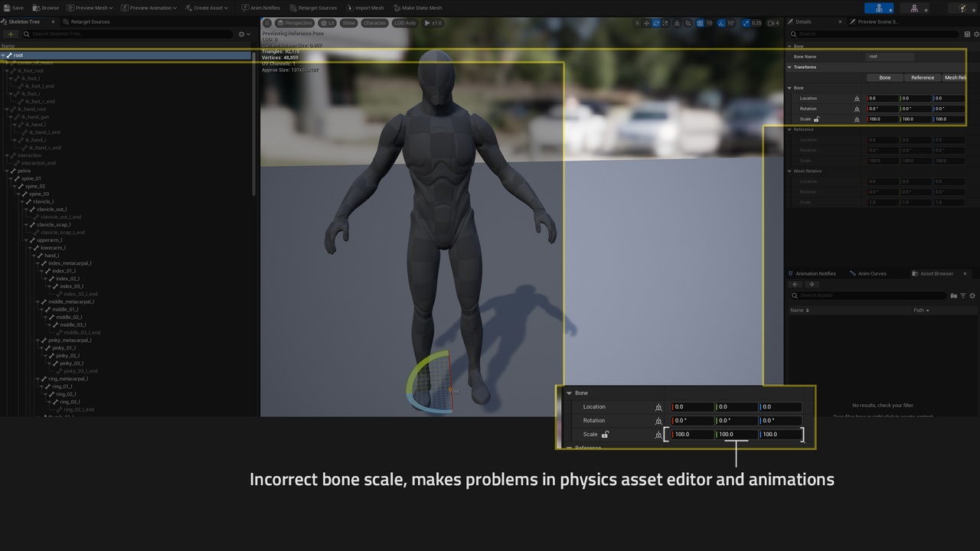Click Rotation transform options icon
The width and height of the screenshot is (980, 551).
point(857,109)
